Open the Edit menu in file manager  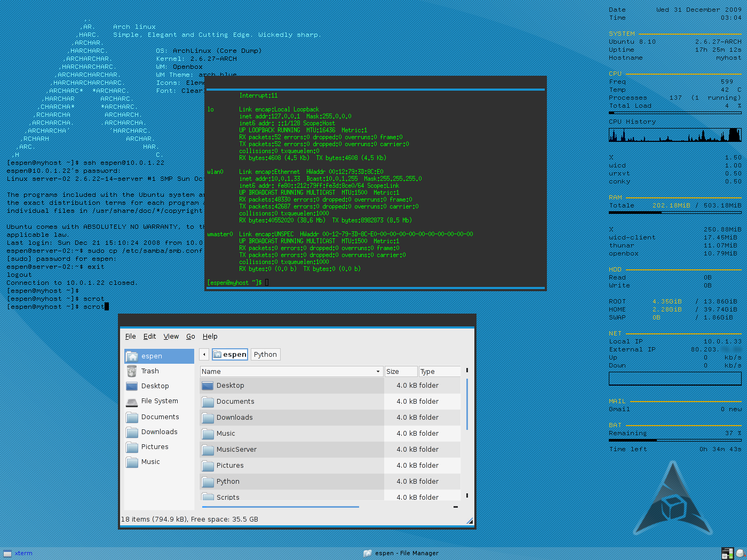149,337
